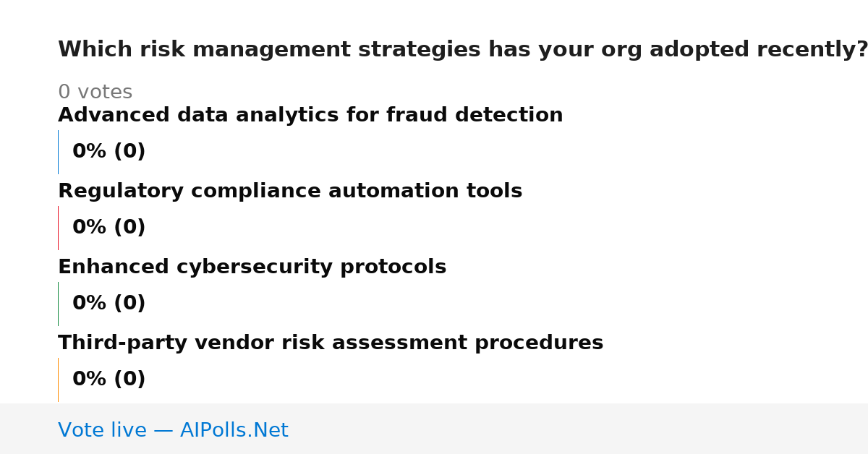Click the (0) count under Enhanced cybersecurity

(x=129, y=304)
